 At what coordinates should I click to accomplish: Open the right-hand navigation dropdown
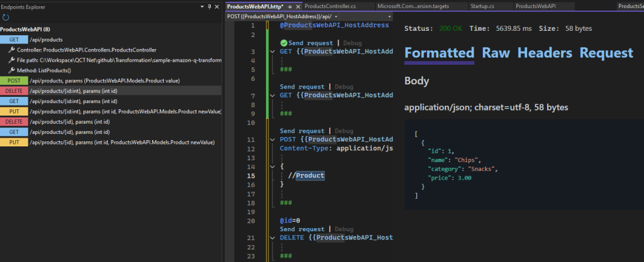390,16
